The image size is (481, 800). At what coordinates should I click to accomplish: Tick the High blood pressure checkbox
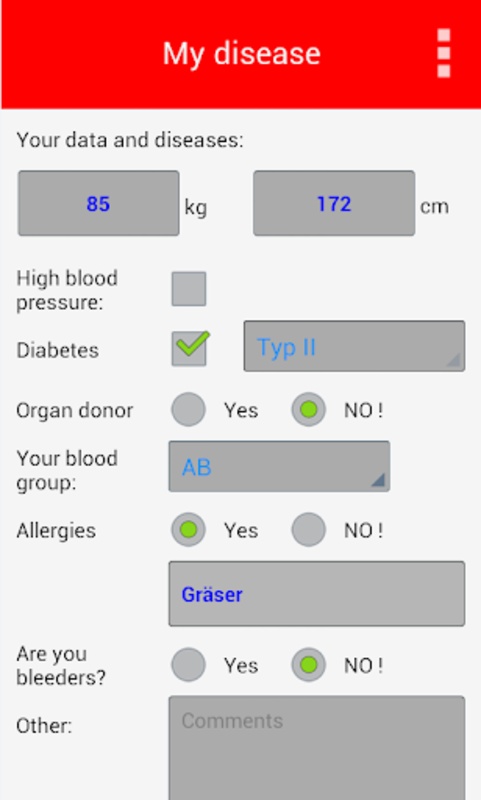point(189,289)
